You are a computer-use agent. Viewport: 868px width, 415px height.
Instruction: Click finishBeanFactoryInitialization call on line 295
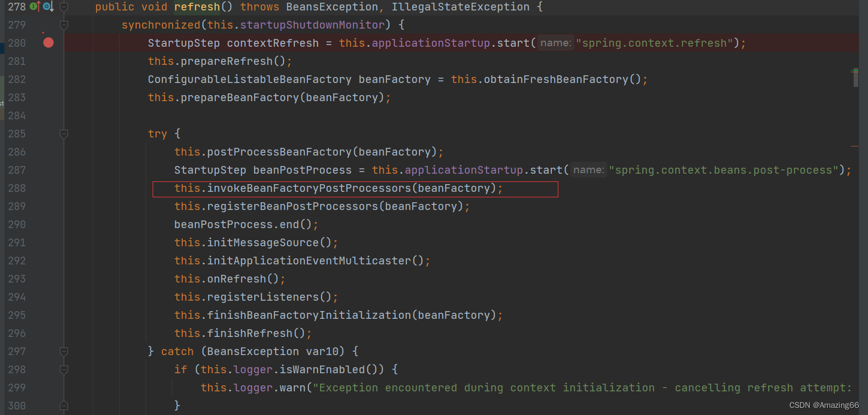(x=309, y=315)
